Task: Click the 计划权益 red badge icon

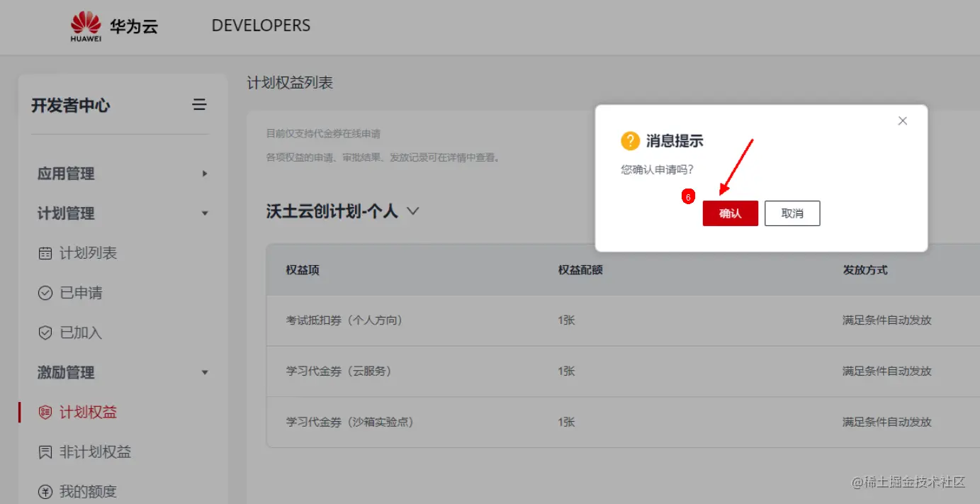Action: point(45,412)
